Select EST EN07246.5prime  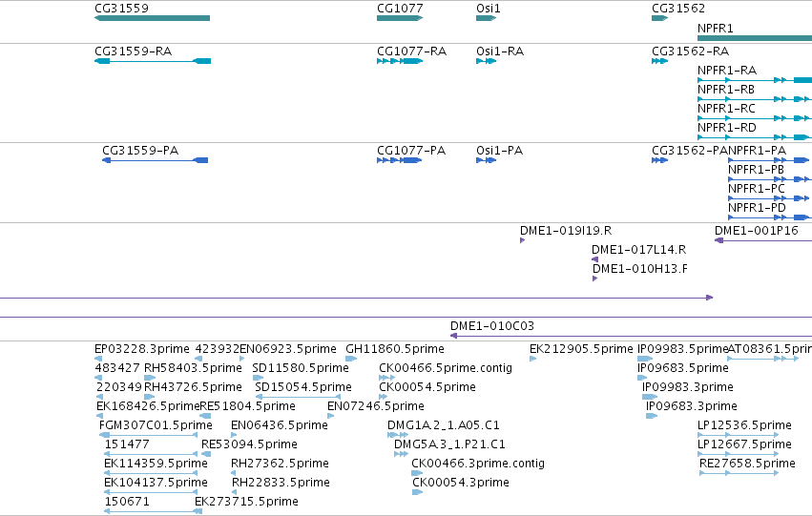pos(331,416)
